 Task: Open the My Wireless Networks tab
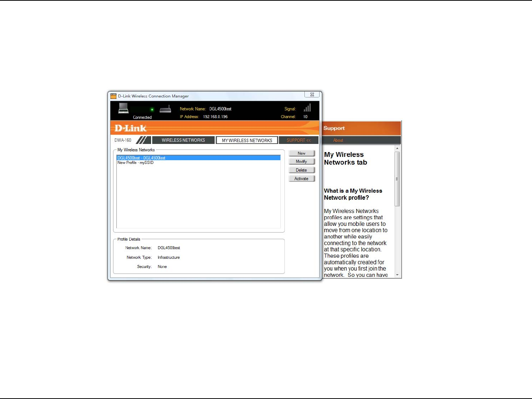pyautogui.click(x=247, y=140)
